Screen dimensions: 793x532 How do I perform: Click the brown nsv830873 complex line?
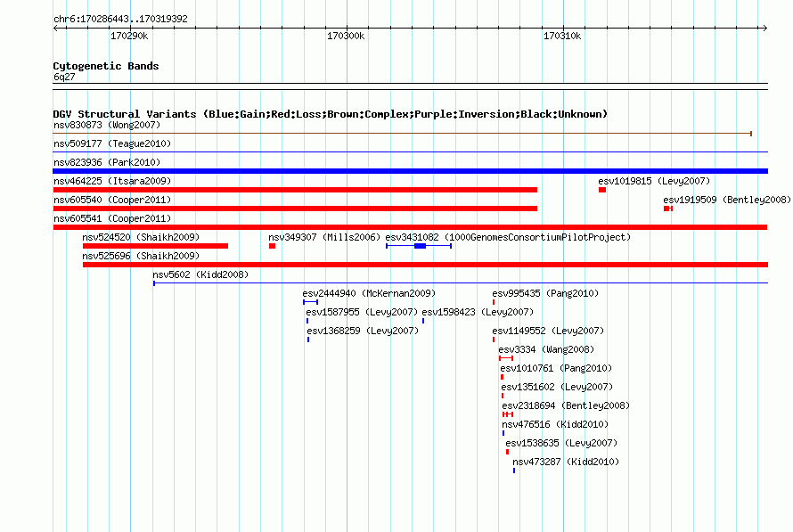(x=403, y=134)
